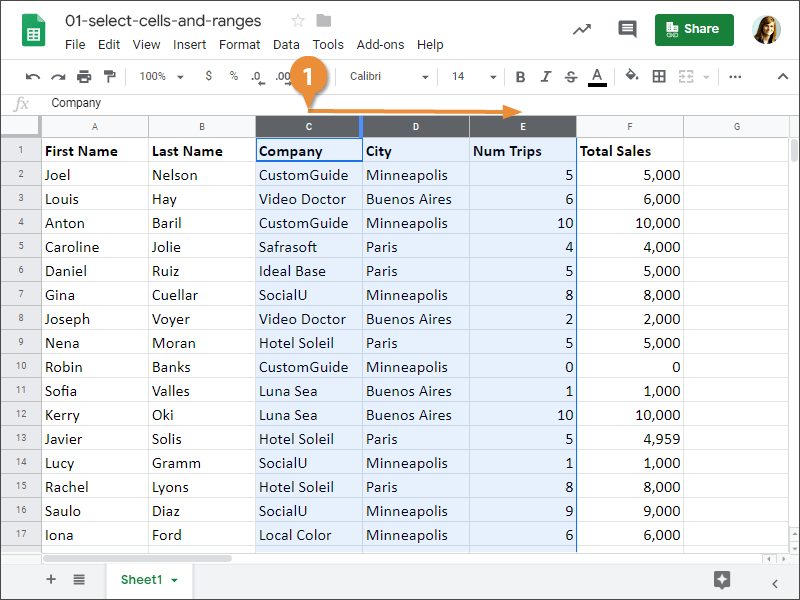Open comment history speech bubble icon
This screenshot has height=600, width=800.
[627, 29]
